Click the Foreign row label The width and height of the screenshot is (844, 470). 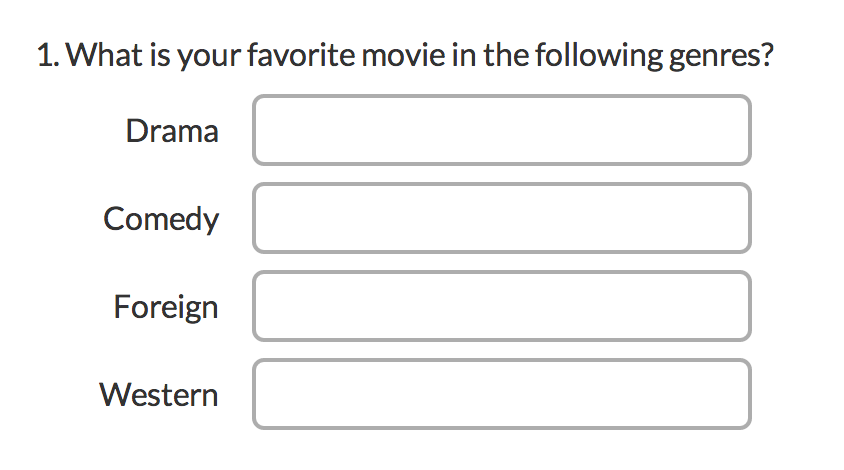point(166,307)
